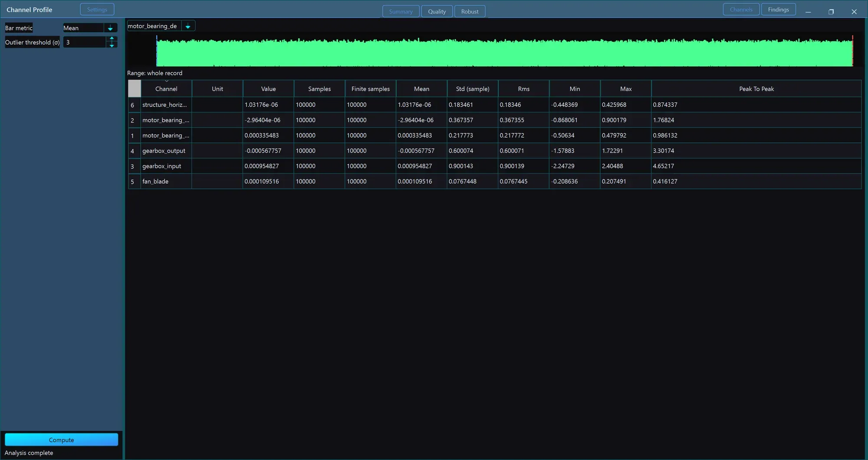Switch to the Quality tab
868x460 pixels.
click(x=437, y=11)
